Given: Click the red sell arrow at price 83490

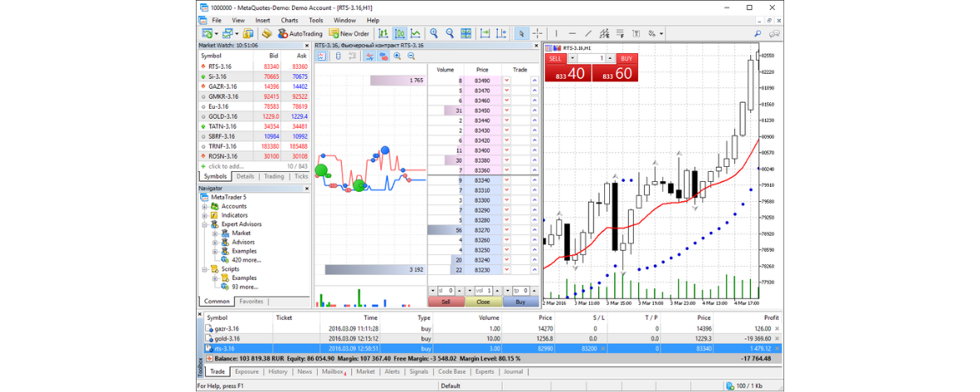Looking at the screenshot, I should click(x=506, y=81).
